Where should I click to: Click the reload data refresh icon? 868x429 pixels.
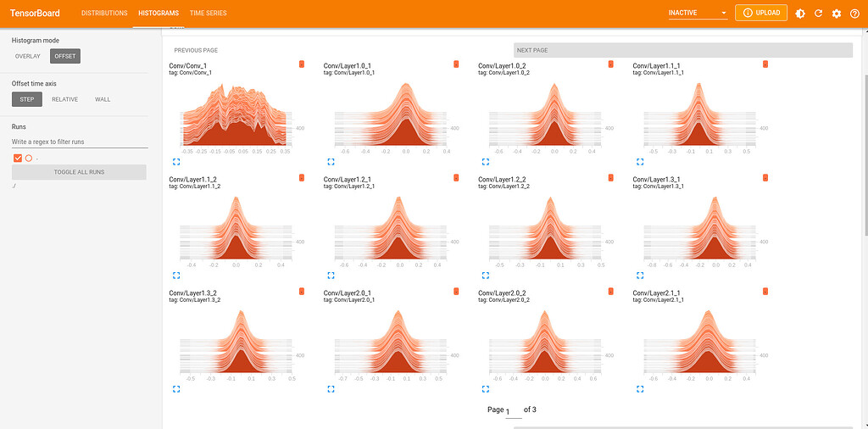click(x=818, y=14)
